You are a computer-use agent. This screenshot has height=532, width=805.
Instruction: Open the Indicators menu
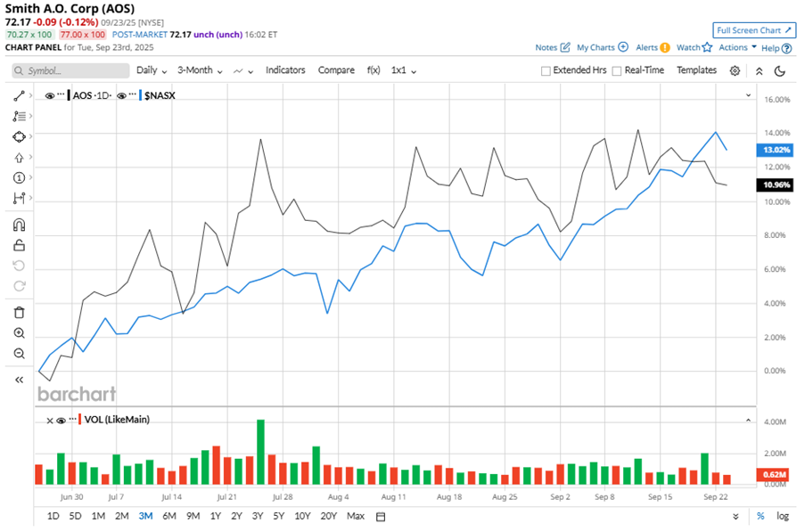(x=285, y=70)
